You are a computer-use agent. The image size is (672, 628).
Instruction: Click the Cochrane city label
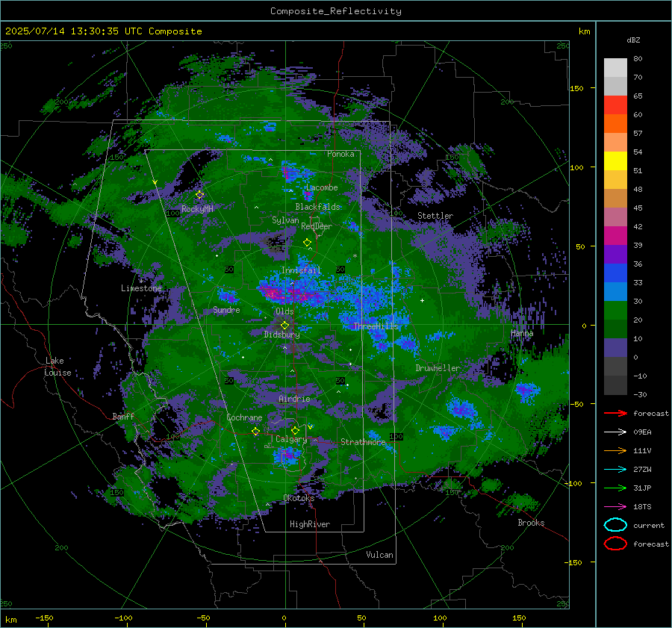[x=244, y=417]
